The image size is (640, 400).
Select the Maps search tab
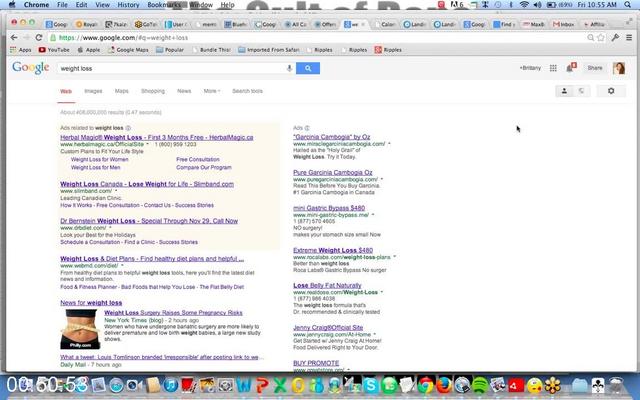121,91
